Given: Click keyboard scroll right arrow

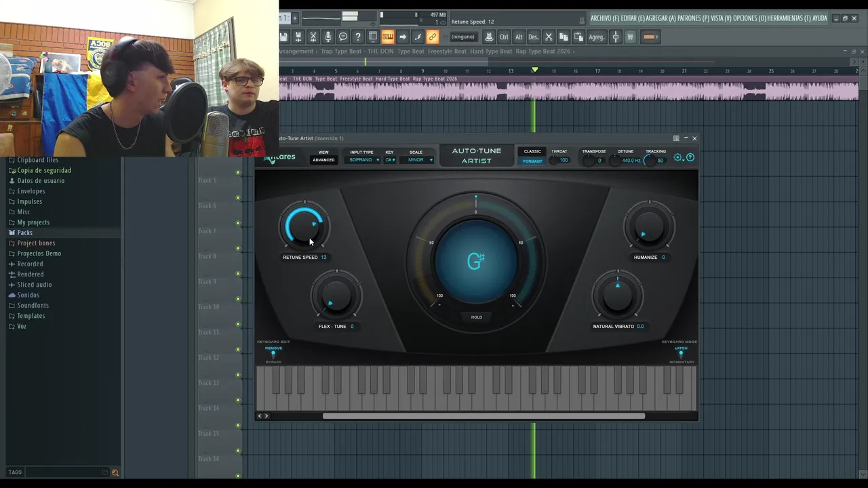Looking at the screenshot, I should tap(266, 415).
